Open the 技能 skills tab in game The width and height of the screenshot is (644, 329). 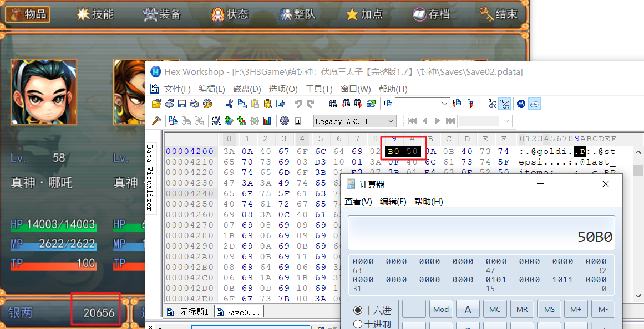click(95, 14)
